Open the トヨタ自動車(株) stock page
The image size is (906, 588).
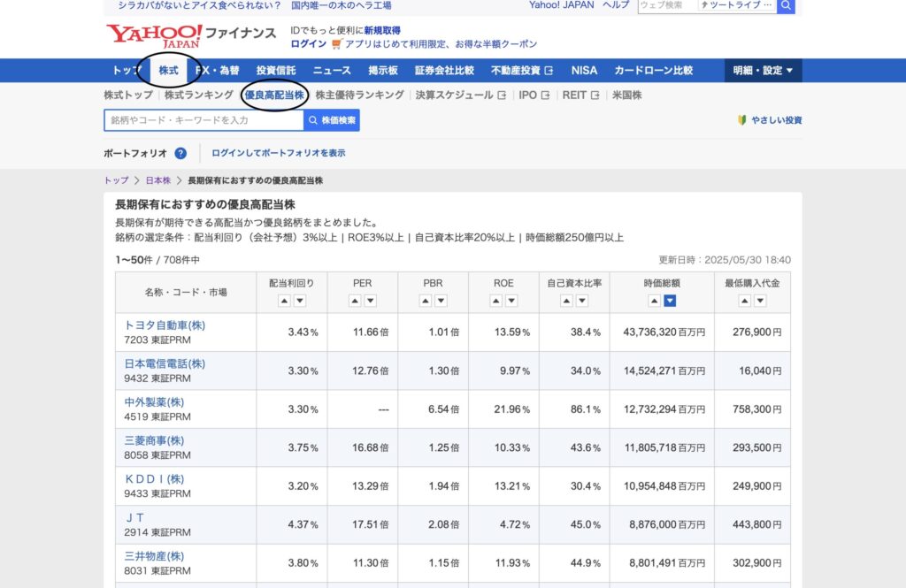[165, 325]
